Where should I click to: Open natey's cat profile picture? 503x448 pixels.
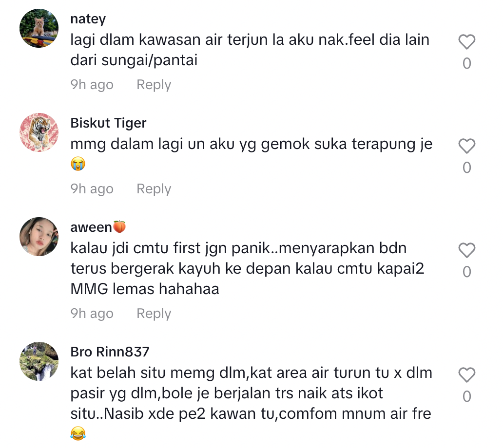coord(39,28)
